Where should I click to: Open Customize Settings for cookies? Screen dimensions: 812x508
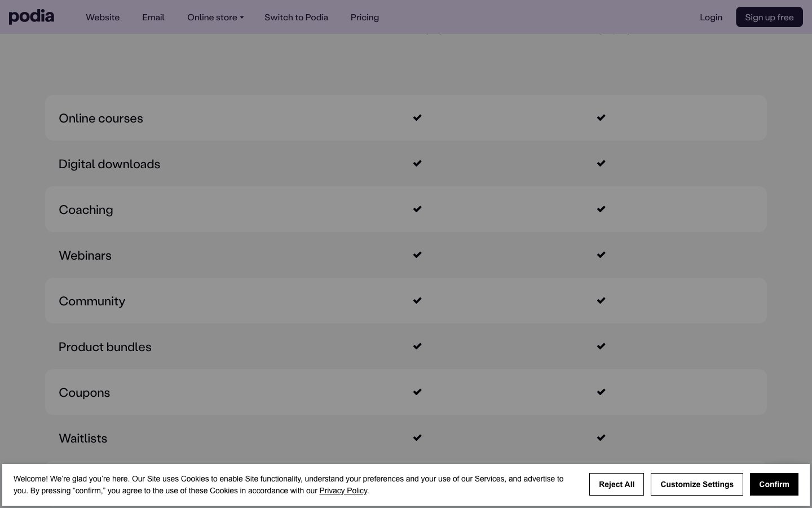pyautogui.click(x=697, y=484)
